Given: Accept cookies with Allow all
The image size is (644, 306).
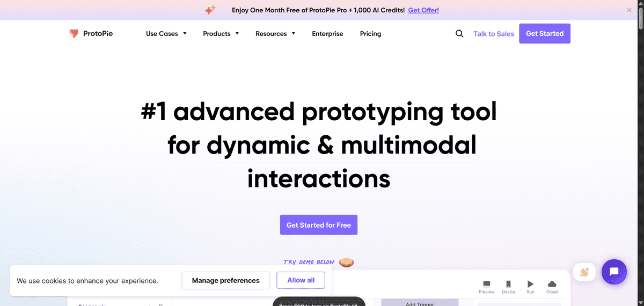Looking at the screenshot, I should [x=301, y=280].
